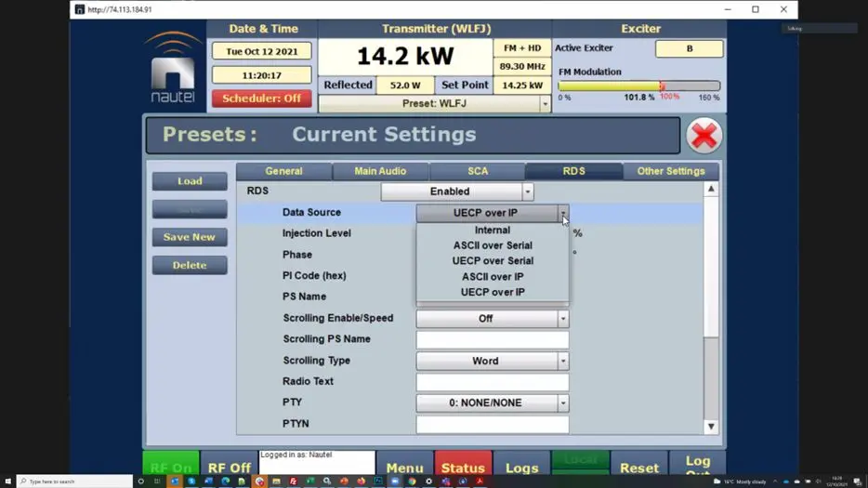
Task: Open the weather widget Mostly cloudy
Action: [x=740, y=481]
